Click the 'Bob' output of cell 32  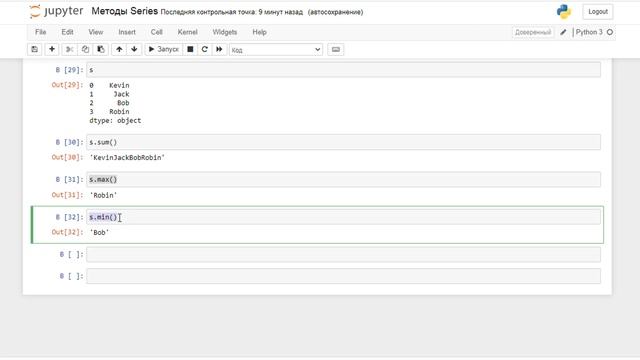99,233
